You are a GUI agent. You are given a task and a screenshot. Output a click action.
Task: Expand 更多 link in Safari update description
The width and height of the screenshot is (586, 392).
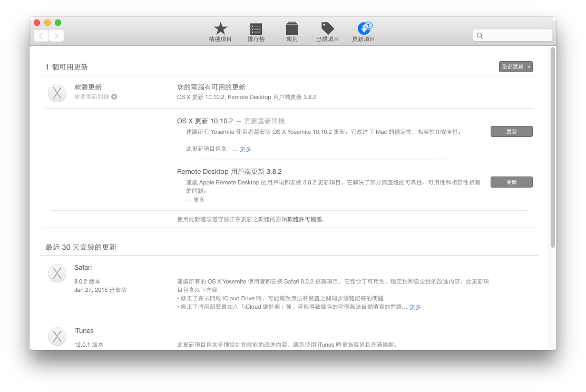point(415,307)
